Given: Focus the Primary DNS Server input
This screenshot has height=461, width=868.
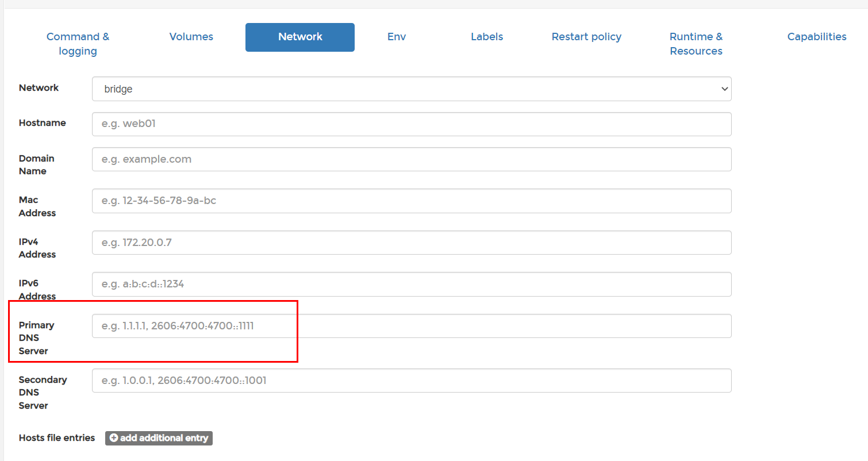Looking at the screenshot, I should pos(411,326).
